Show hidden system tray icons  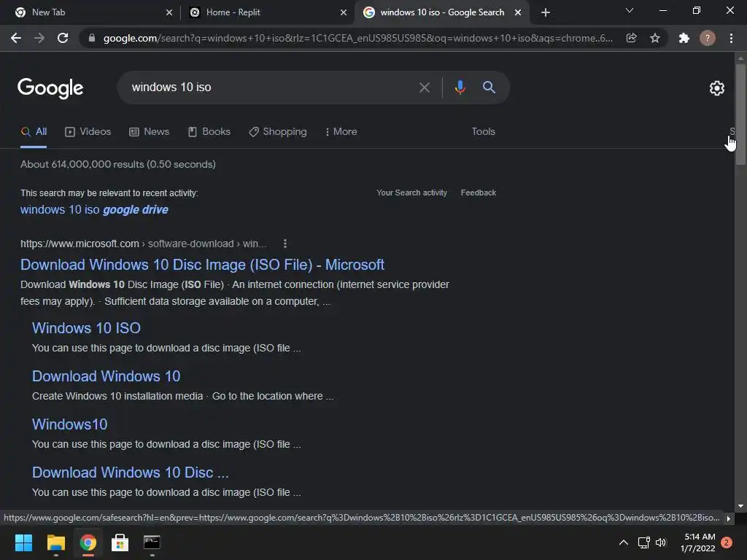tap(623, 542)
